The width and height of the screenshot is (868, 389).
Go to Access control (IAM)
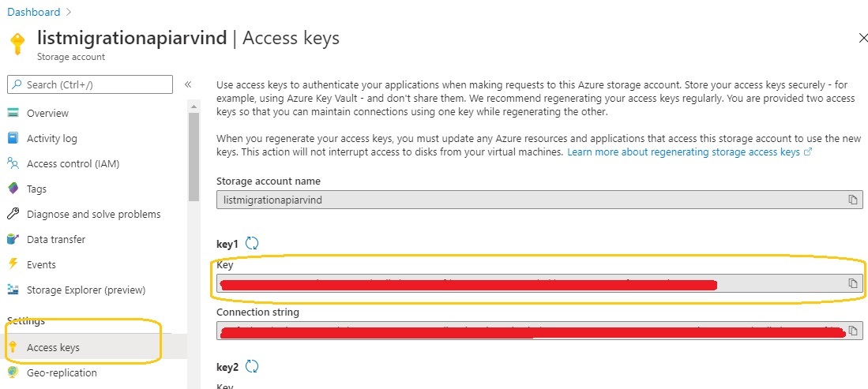pos(73,163)
